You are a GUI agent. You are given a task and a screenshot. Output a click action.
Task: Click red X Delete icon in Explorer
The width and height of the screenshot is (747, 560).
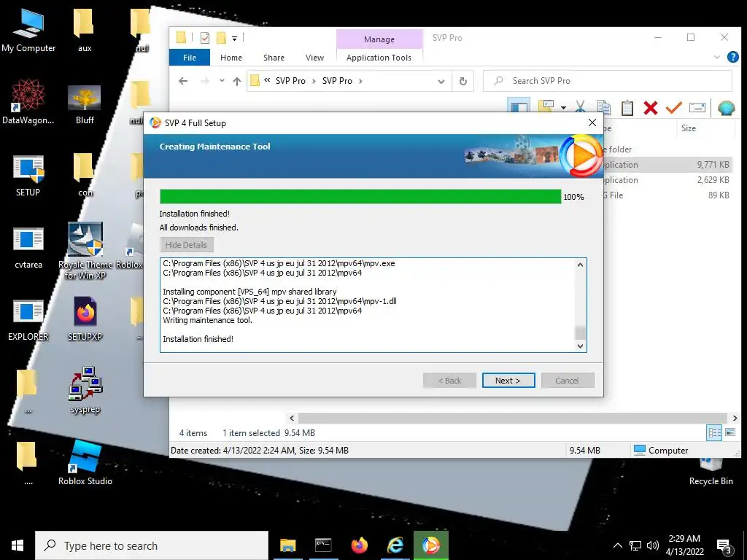click(650, 108)
